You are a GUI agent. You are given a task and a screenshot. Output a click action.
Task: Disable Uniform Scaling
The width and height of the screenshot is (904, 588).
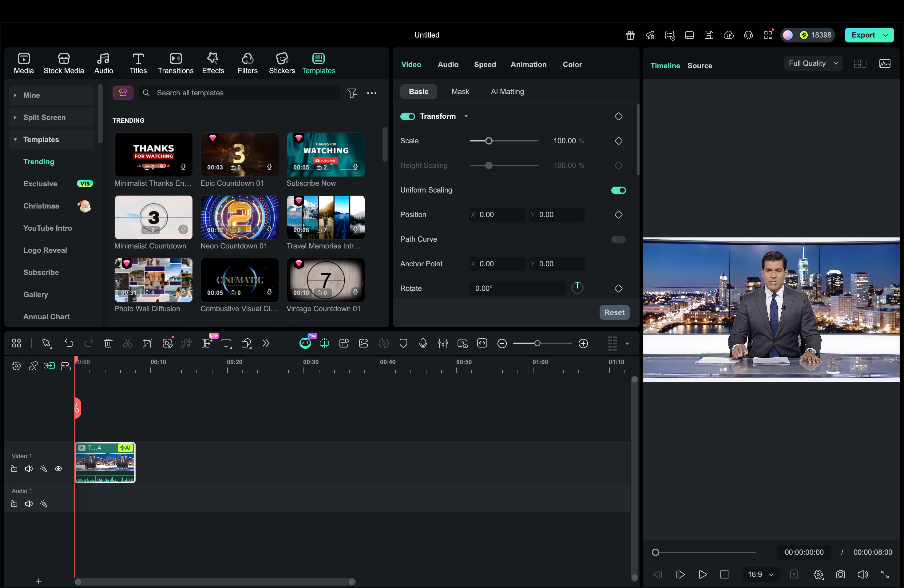tap(618, 190)
